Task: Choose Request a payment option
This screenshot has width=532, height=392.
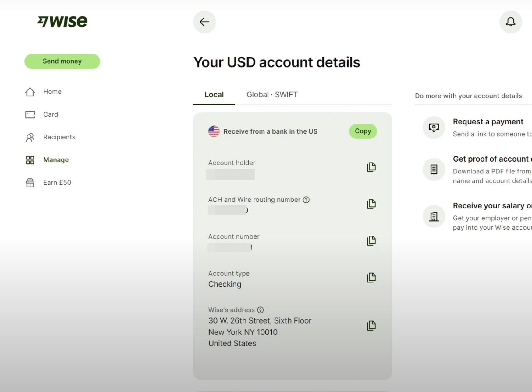Action: 488,122
